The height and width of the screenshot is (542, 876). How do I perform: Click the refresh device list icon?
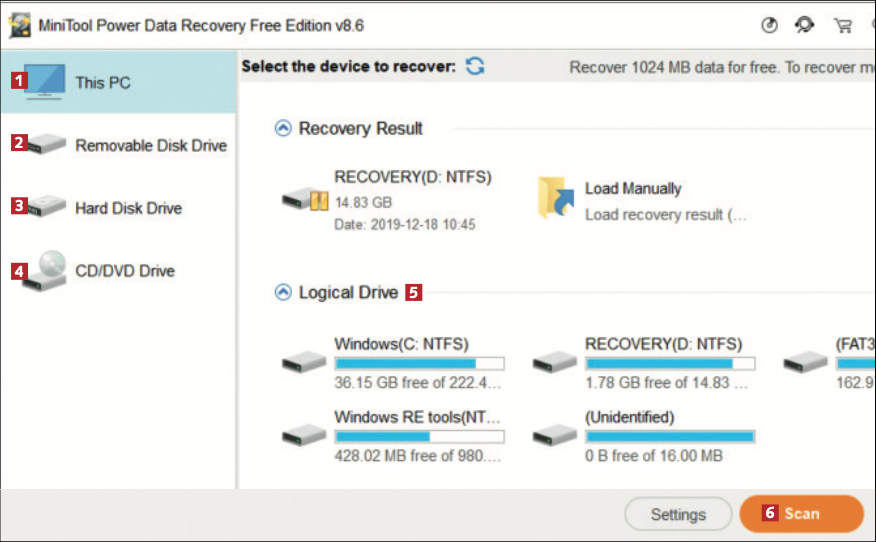coord(476,67)
